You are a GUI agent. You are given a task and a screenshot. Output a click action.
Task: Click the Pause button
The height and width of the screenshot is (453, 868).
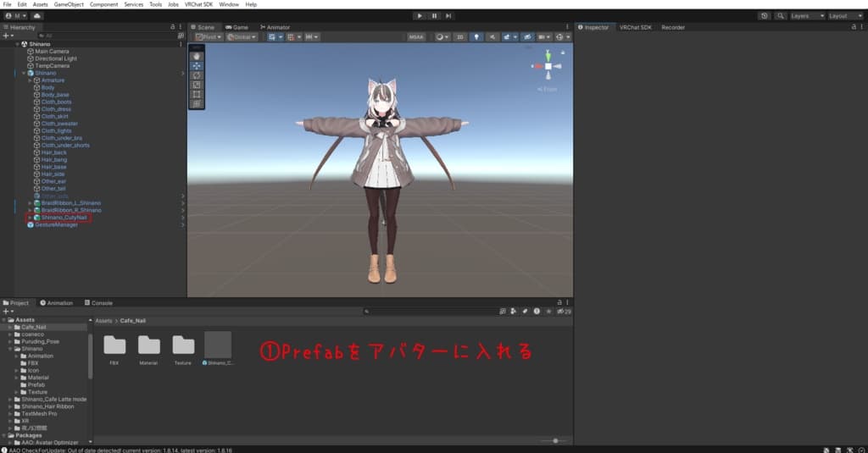pos(435,16)
